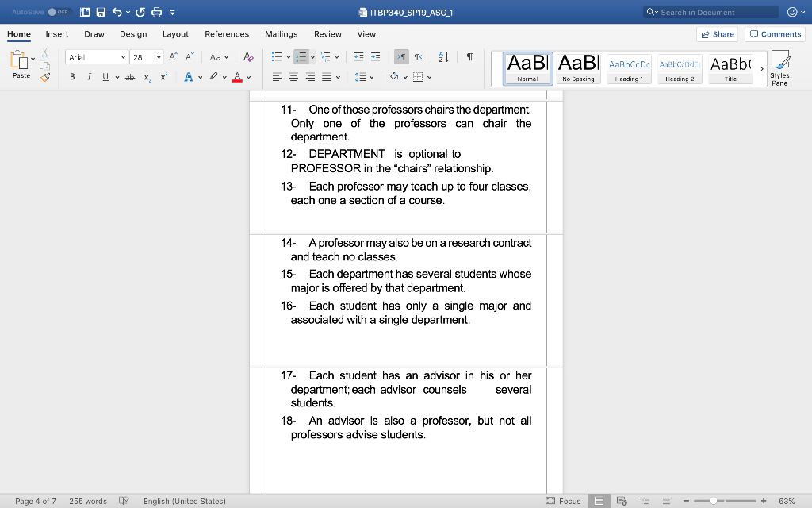Switch to the Review tab

tap(327, 34)
